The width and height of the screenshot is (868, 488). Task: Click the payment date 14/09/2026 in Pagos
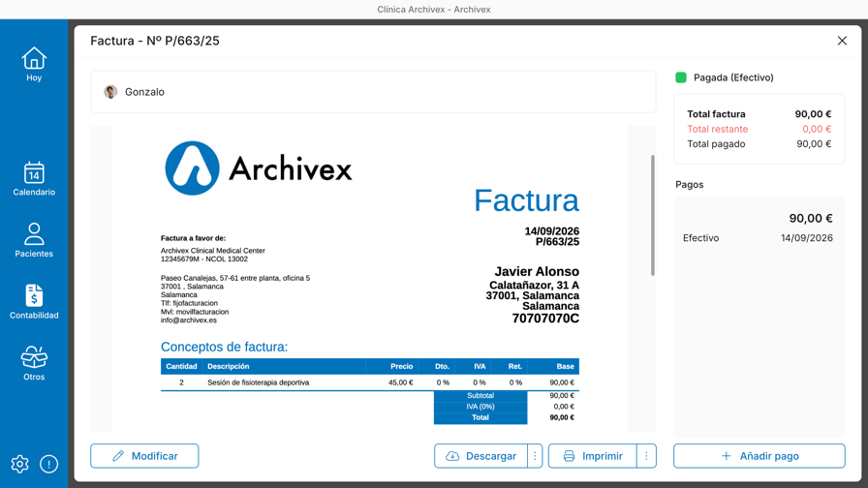[807, 238]
